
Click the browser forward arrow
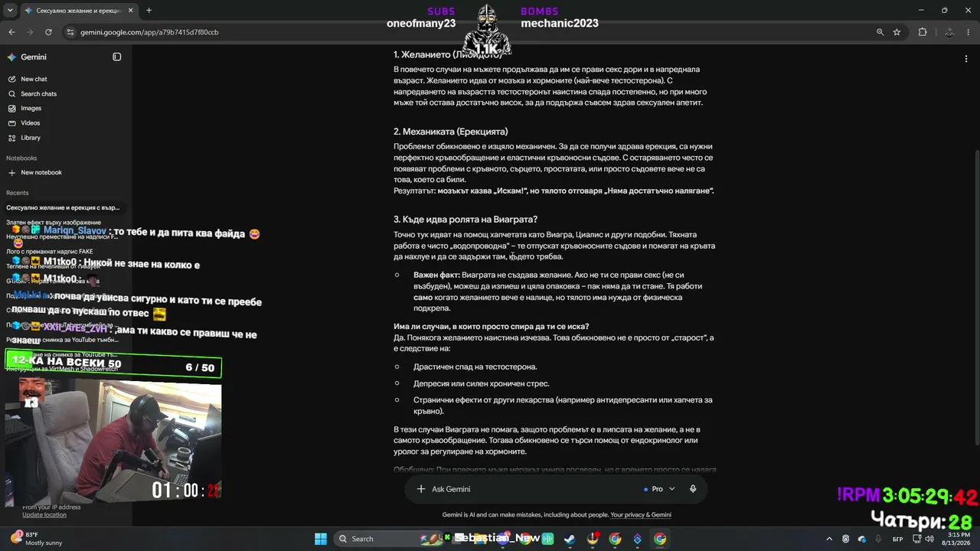click(30, 32)
